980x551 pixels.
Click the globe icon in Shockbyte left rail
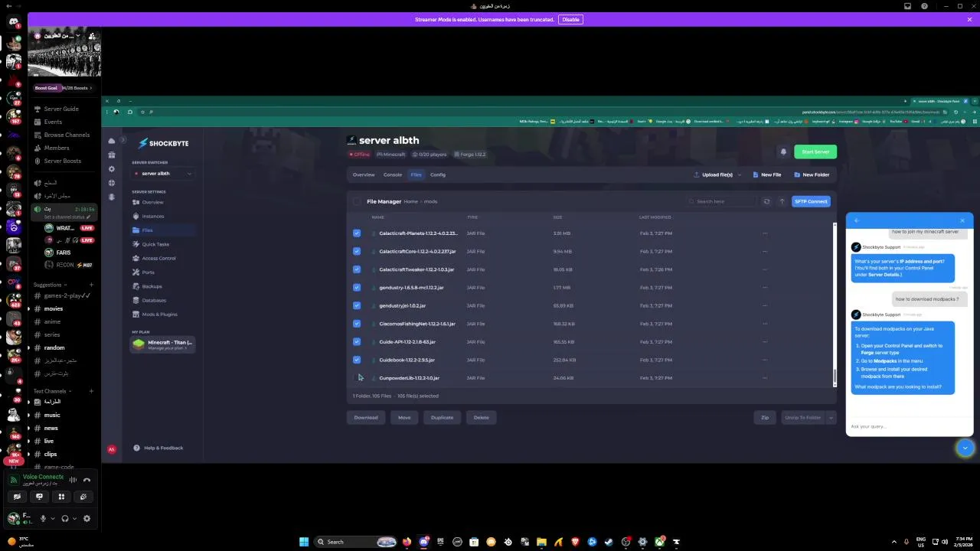click(112, 183)
